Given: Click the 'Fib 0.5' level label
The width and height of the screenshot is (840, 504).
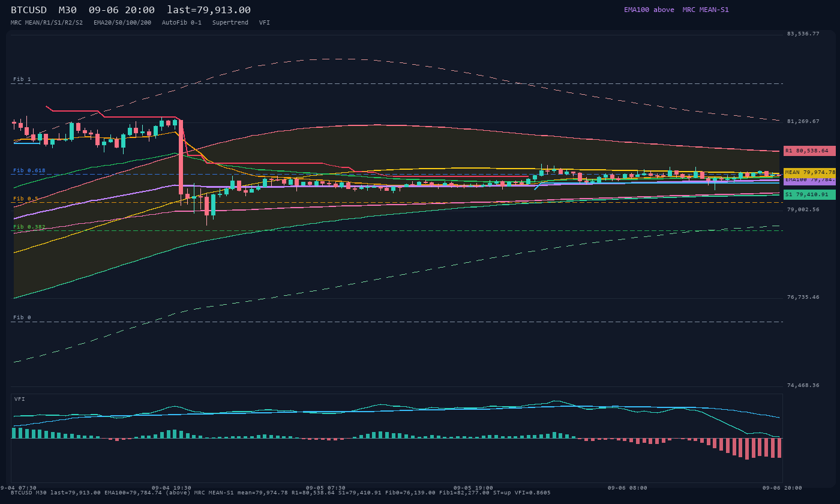Looking at the screenshot, I should coord(26,199).
